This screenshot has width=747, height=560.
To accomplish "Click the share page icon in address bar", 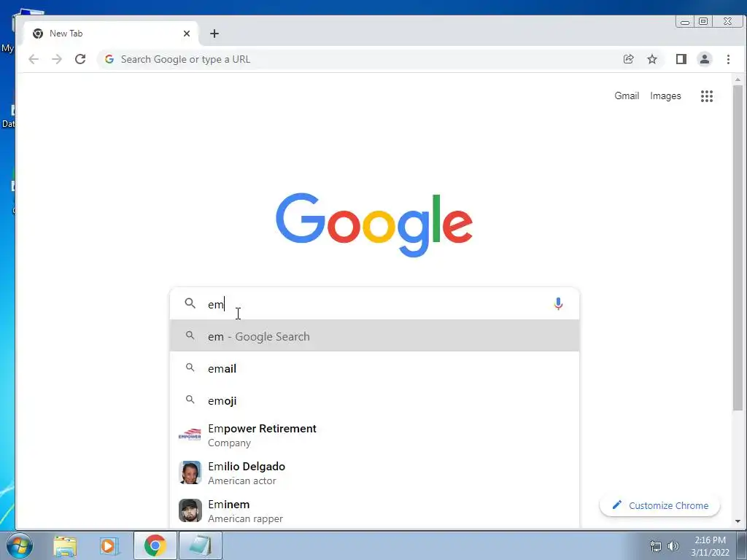I will click(628, 59).
